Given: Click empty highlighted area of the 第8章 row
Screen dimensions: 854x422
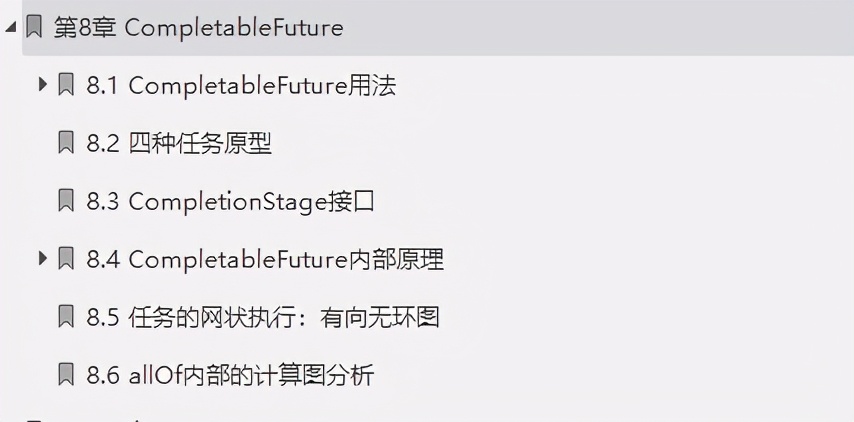Looking at the screenshot, I should [x=600, y=27].
